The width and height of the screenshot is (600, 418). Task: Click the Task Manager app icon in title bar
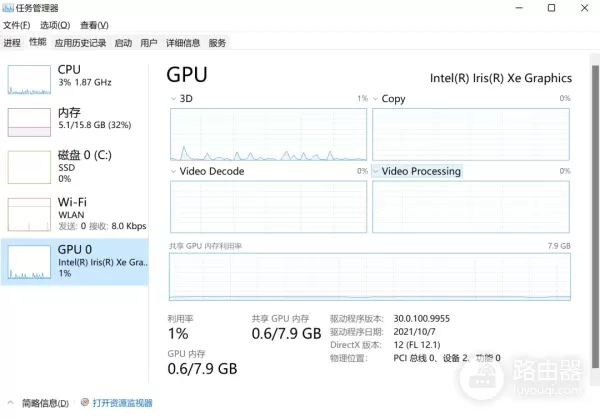(7, 8)
